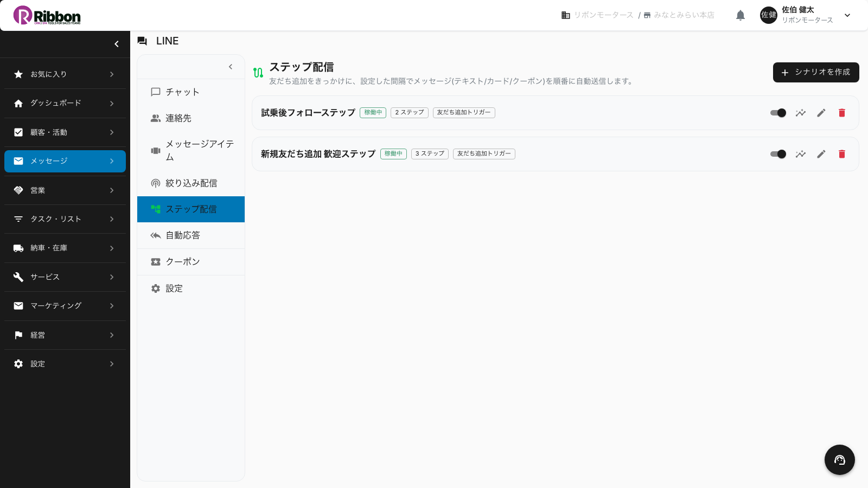Click the シナリオを作成 button
Screen dimensions: 868x488
816,72
